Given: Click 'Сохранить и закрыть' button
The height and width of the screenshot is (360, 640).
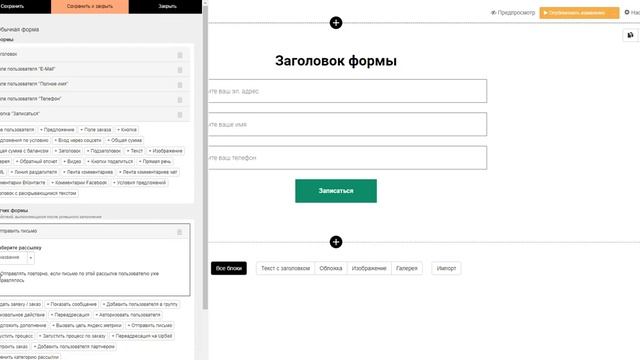Looking at the screenshot, I should [90, 7].
